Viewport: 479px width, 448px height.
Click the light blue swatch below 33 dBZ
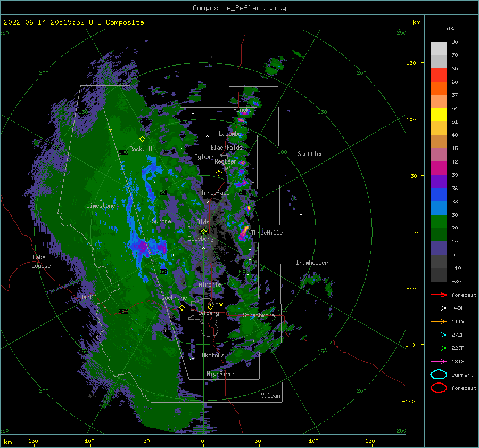click(439, 208)
